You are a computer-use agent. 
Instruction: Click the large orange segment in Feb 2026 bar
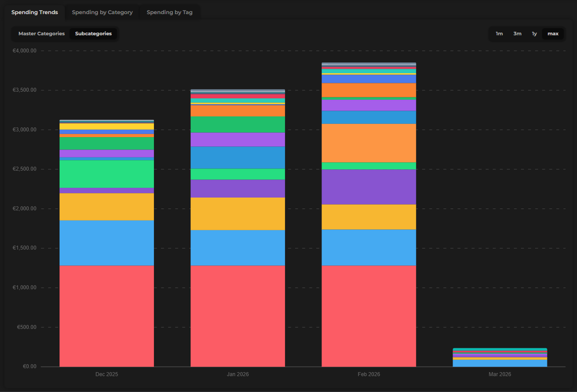coord(369,143)
